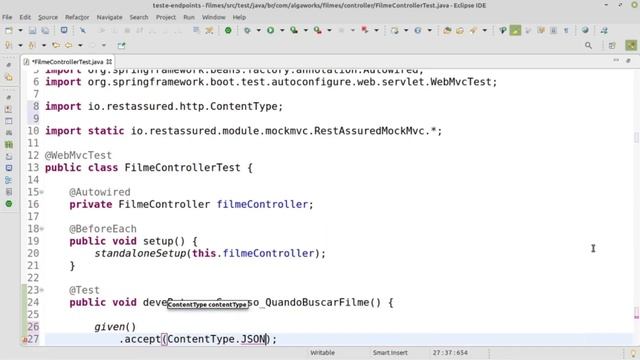Open the Source menu
640x360 pixels.
(x=48, y=17)
